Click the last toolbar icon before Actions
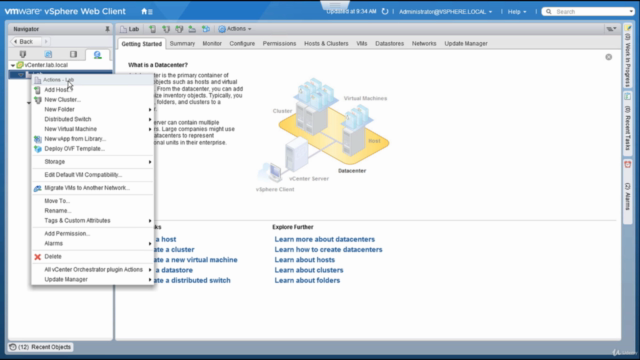 (x=206, y=29)
